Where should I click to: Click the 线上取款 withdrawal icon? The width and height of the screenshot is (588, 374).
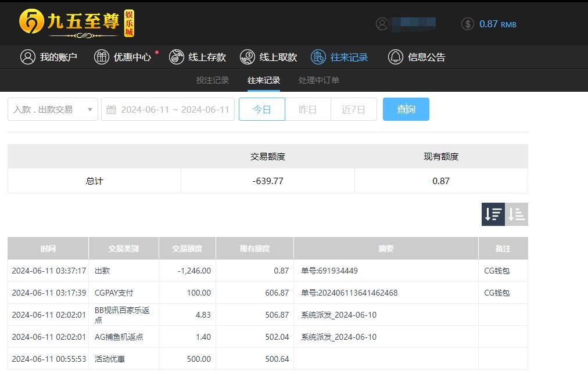pyautogui.click(x=249, y=57)
